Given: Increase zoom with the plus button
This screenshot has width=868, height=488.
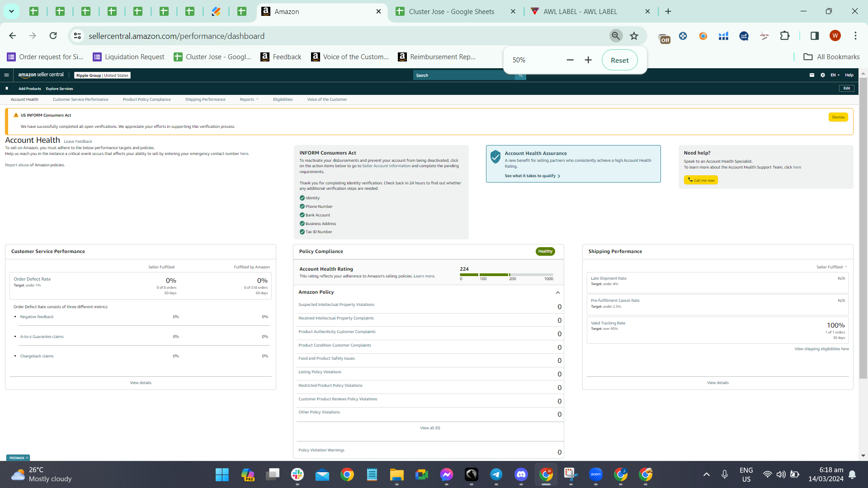Looking at the screenshot, I should 588,60.
